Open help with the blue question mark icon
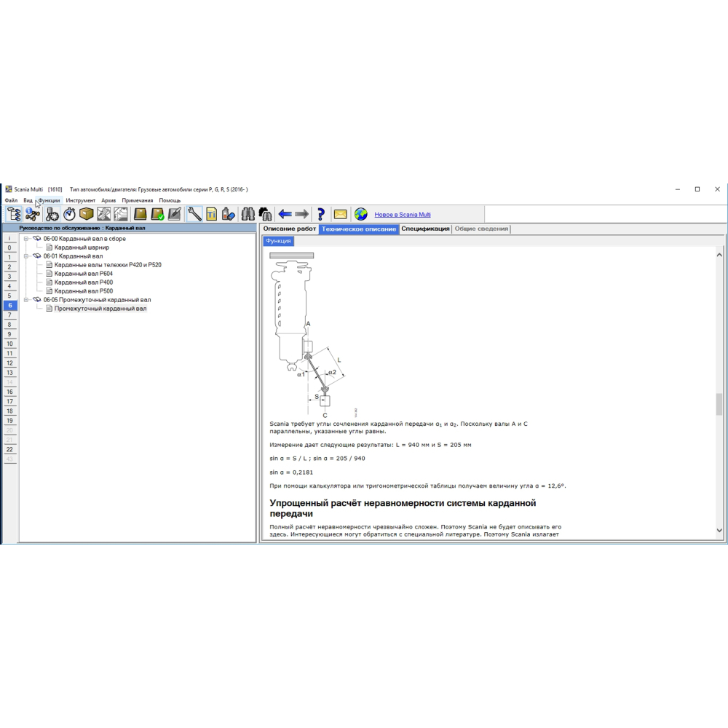Image resolution: width=728 pixels, height=728 pixels. pyautogui.click(x=320, y=214)
